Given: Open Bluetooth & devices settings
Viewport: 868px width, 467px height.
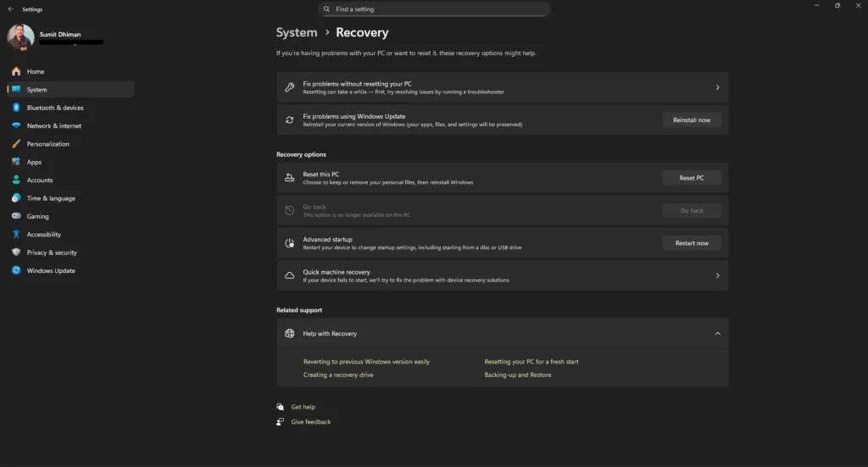Looking at the screenshot, I should point(70,108).
